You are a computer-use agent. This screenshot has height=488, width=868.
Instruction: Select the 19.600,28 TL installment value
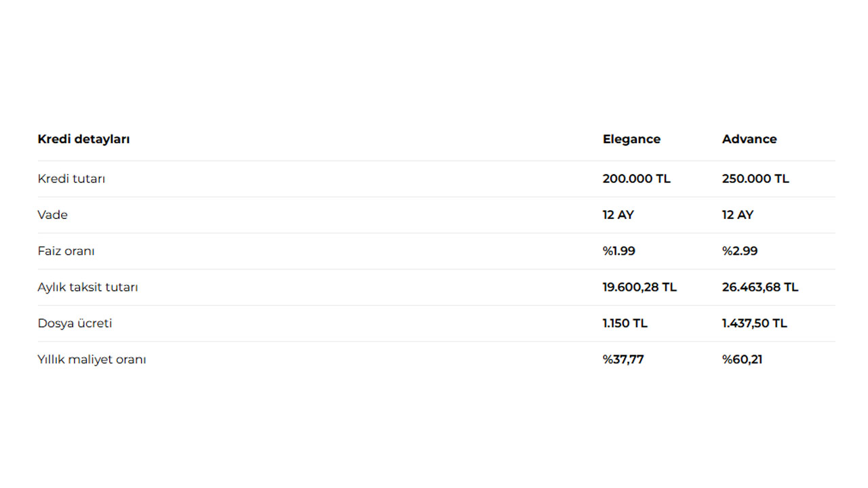click(639, 287)
